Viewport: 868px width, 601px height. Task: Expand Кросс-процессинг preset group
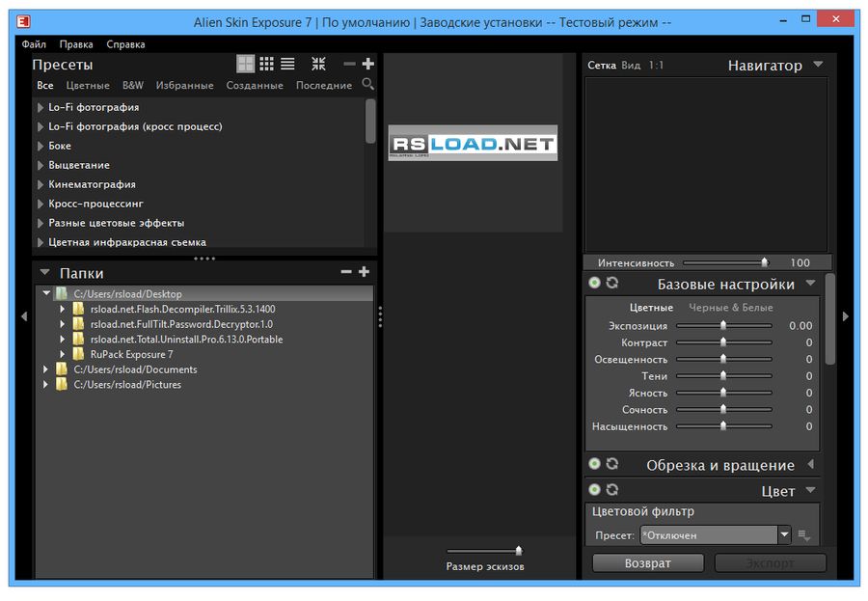pyautogui.click(x=41, y=204)
